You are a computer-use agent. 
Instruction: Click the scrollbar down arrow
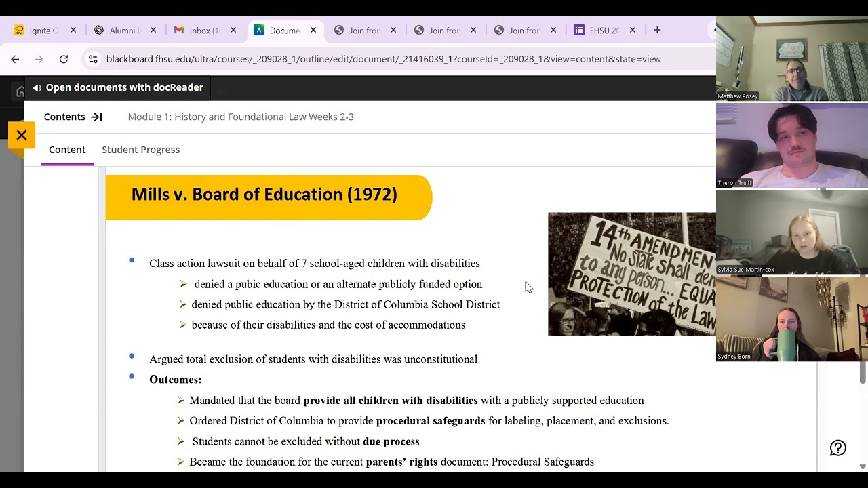pos(863,466)
